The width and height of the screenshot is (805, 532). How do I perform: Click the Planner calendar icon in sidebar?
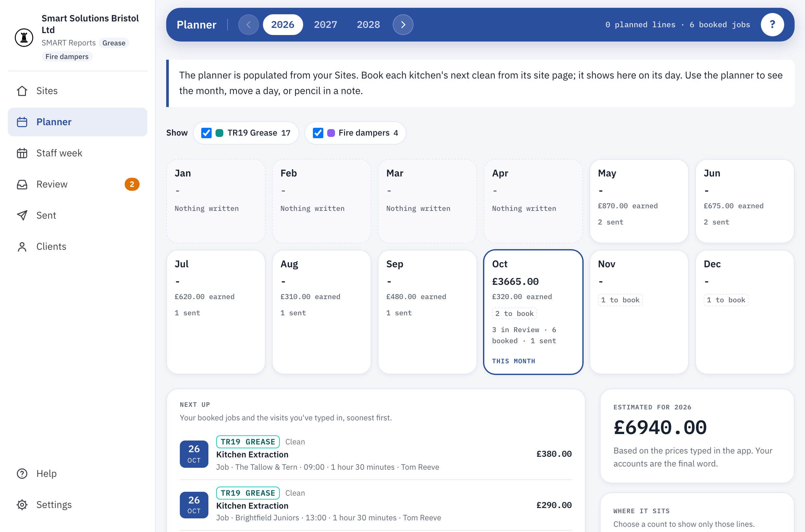click(22, 122)
